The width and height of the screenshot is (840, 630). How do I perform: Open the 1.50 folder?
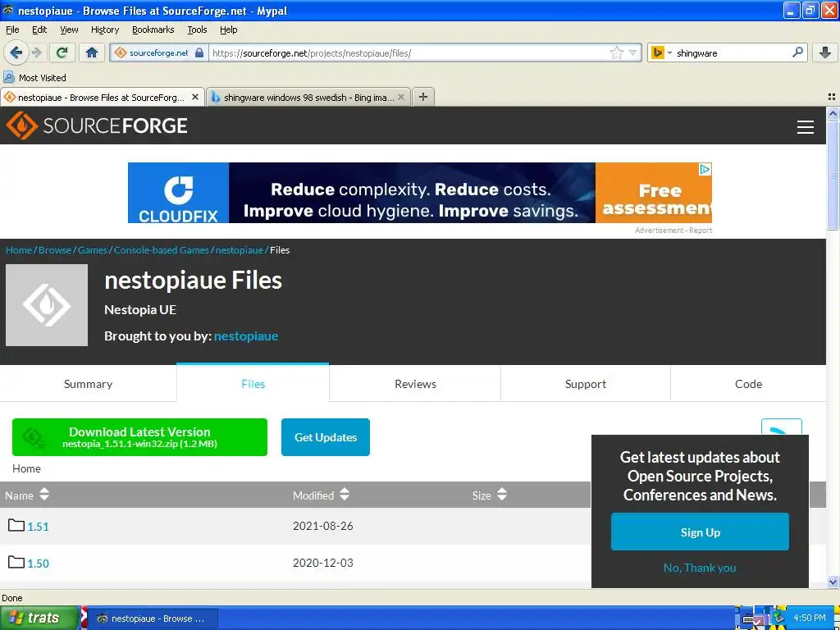pos(38,564)
